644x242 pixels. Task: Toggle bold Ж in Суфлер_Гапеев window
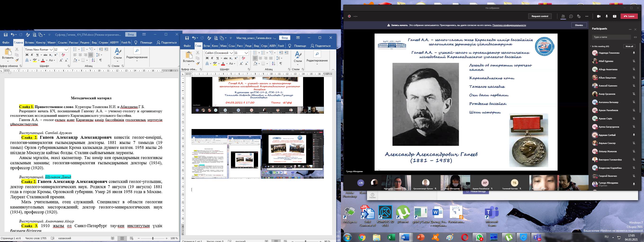coord(27,55)
